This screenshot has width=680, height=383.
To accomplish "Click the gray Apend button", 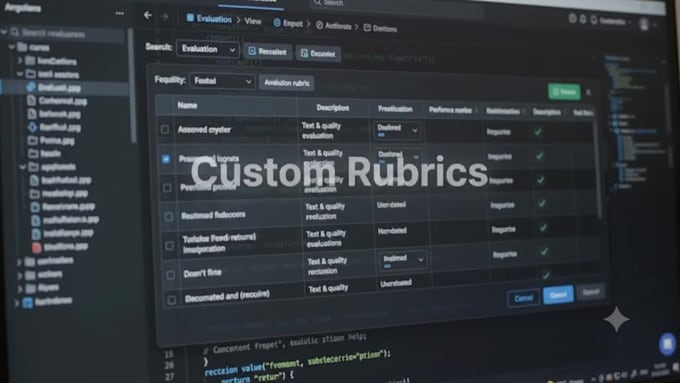I will click(x=591, y=292).
